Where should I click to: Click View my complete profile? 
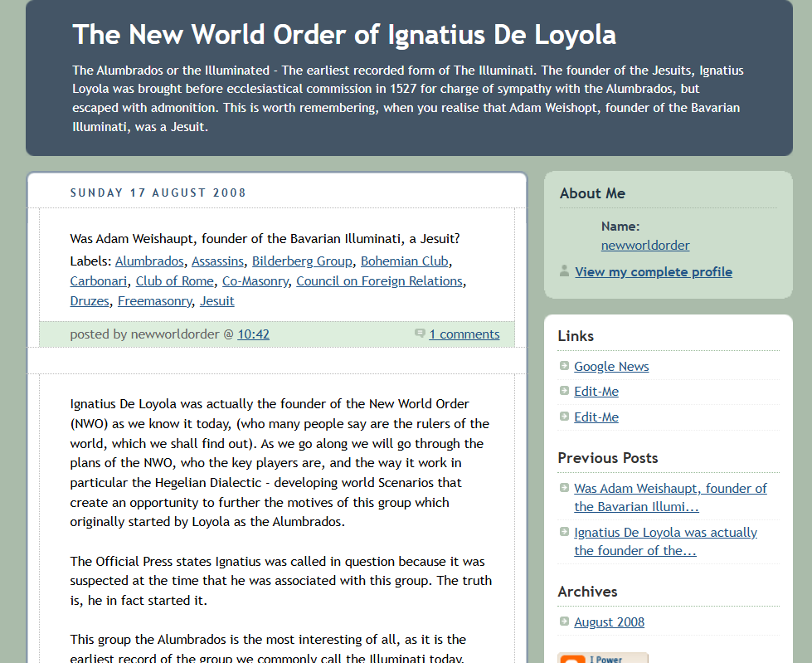click(x=654, y=272)
